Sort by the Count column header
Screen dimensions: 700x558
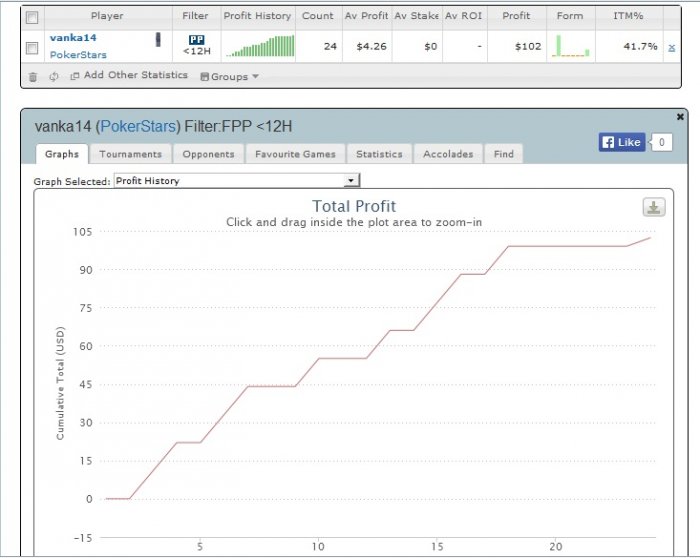(318, 16)
